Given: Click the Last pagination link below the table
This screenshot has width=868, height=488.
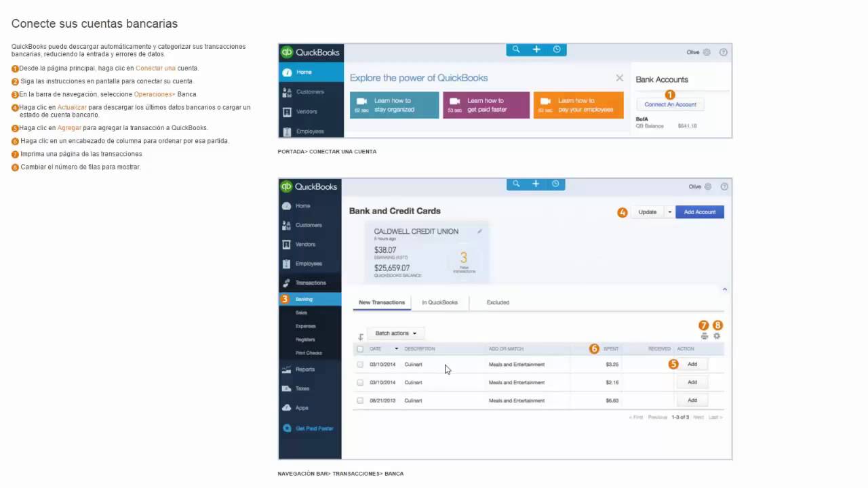Looking at the screenshot, I should pyautogui.click(x=715, y=418).
